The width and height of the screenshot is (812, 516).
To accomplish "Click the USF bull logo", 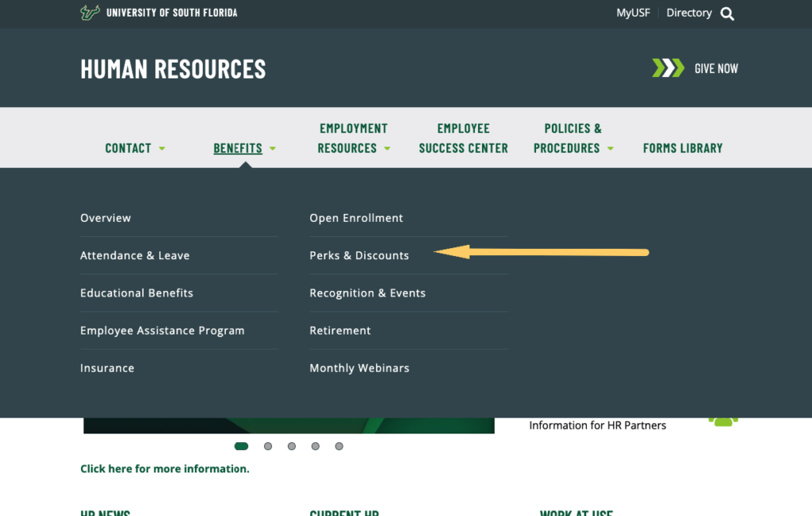I will [90, 13].
